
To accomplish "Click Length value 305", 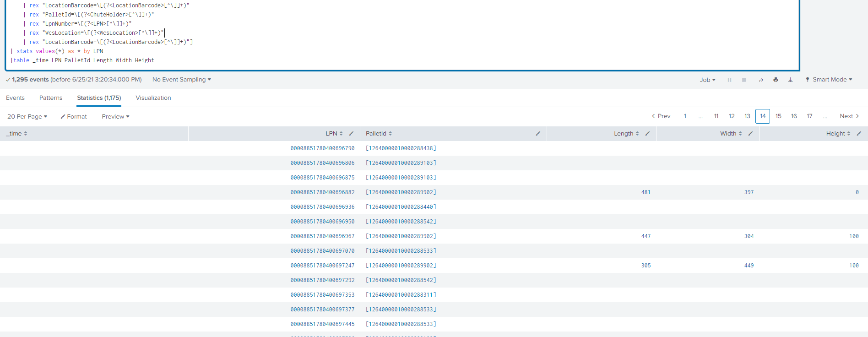I will point(646,266).
